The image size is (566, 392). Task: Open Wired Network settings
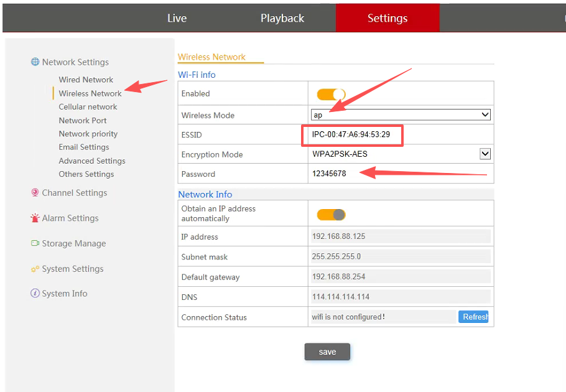pyautogui.click(x=86, y=80)
